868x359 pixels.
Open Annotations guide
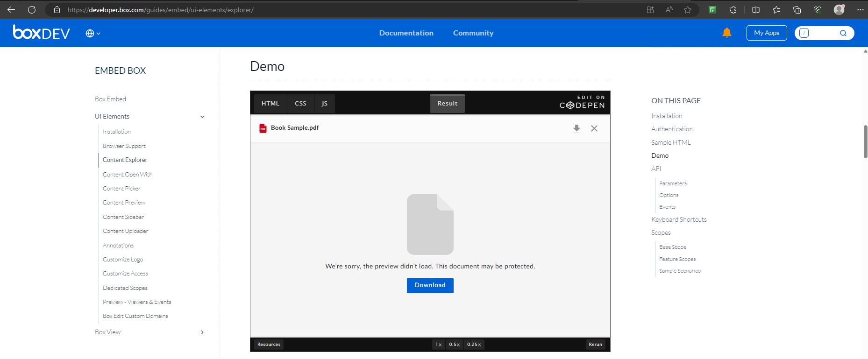tap(118, 246)
